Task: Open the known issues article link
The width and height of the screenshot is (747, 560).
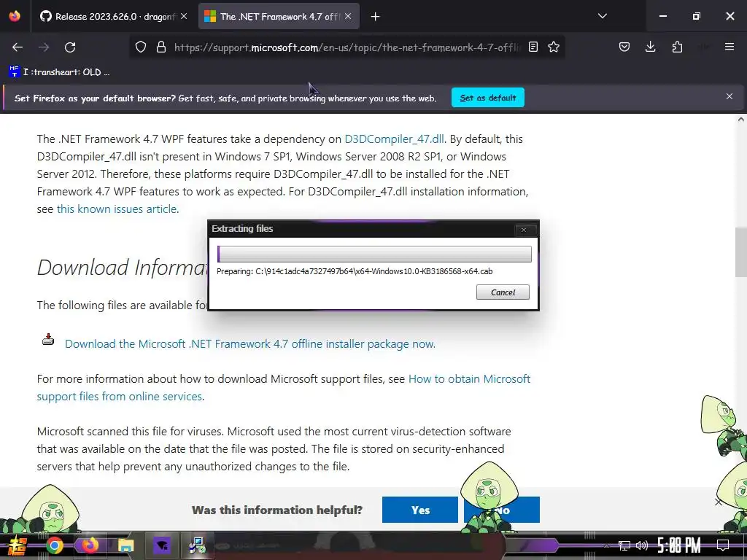Action: [117, 209]
